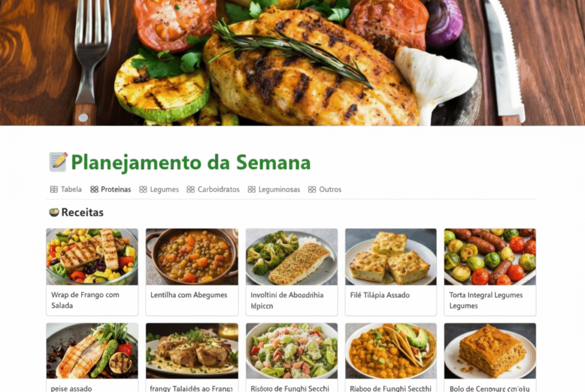Open the Filé Tilápia Assado card
The height and width of the screenshot is (392, 585).
[391, 272]
